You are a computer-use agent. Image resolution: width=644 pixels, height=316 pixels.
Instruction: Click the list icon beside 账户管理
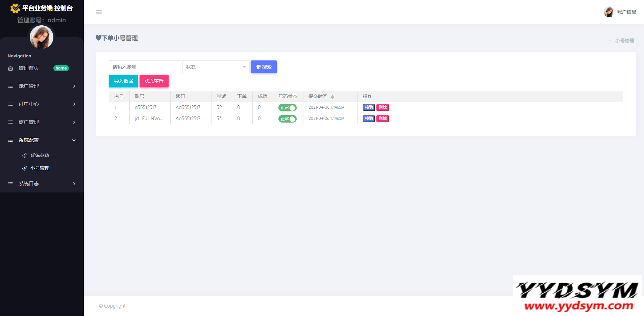click(10, 86)
